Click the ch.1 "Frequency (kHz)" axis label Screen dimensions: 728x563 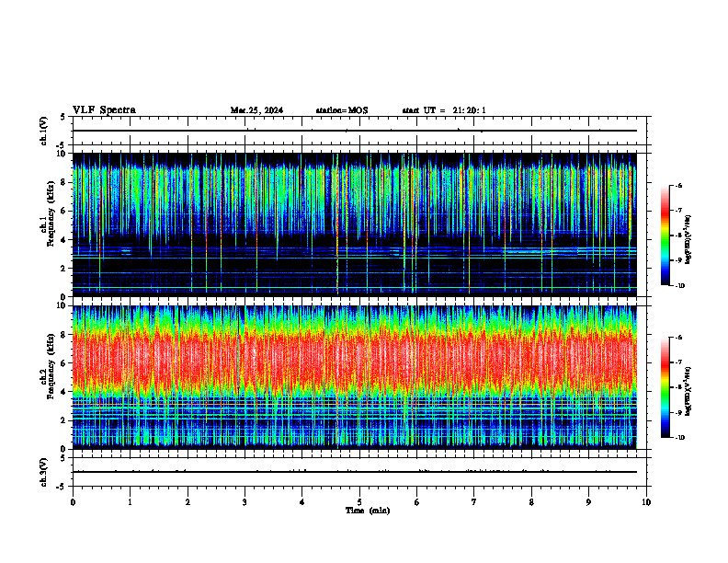[51, 213]
